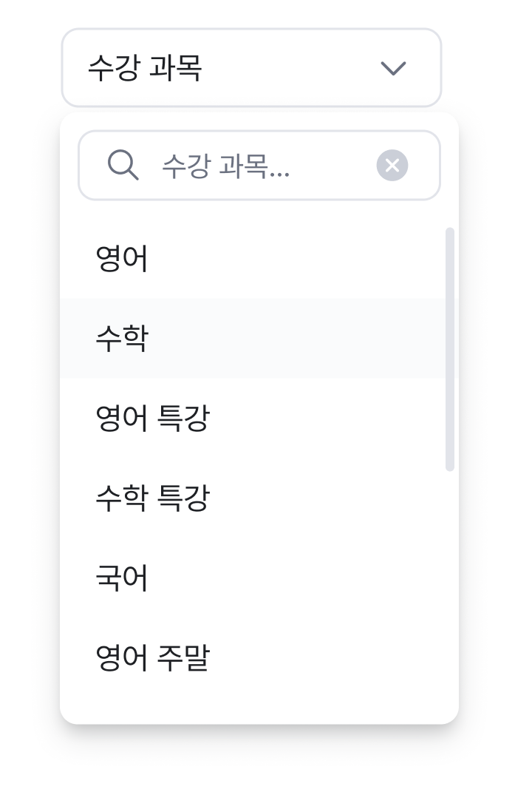Collapse the dropdown using the chevron arrow
This screenshot has height=792, width=532.
click(x=393, y=68)
